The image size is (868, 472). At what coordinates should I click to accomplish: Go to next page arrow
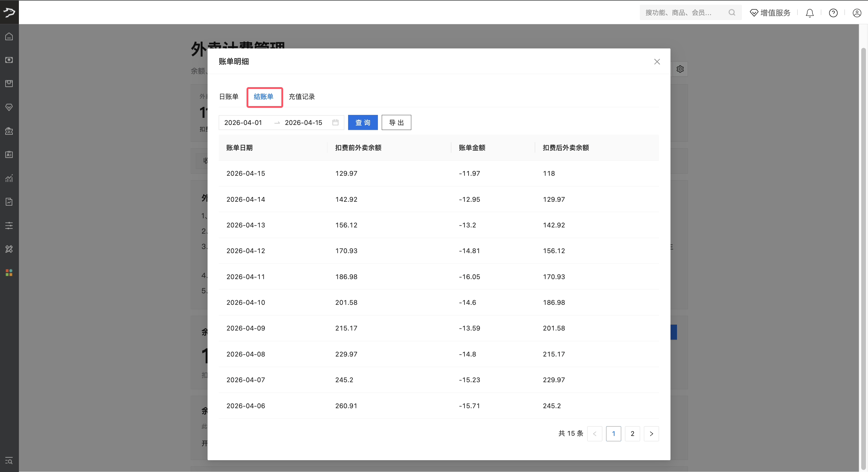(x=651, y=434)
